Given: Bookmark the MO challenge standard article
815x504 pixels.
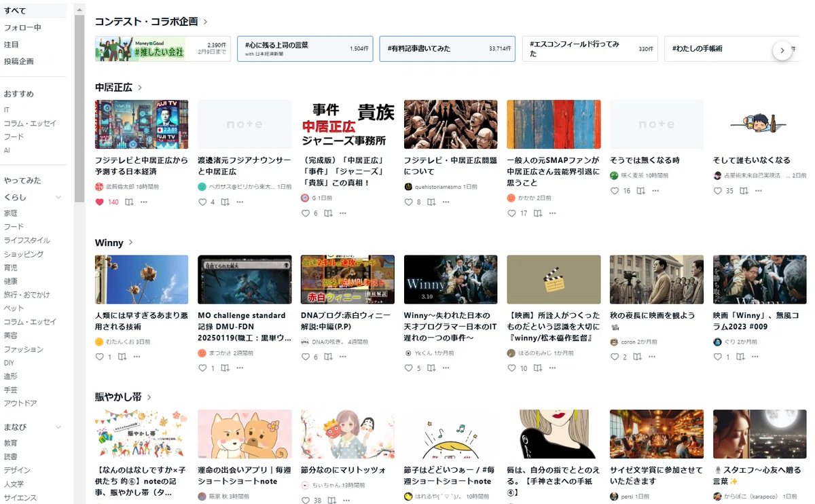Looking at the screenshot, I should tap(225, 367).
